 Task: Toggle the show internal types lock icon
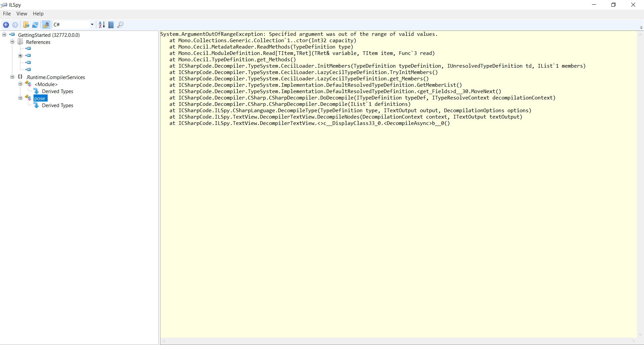coord(46,25)
